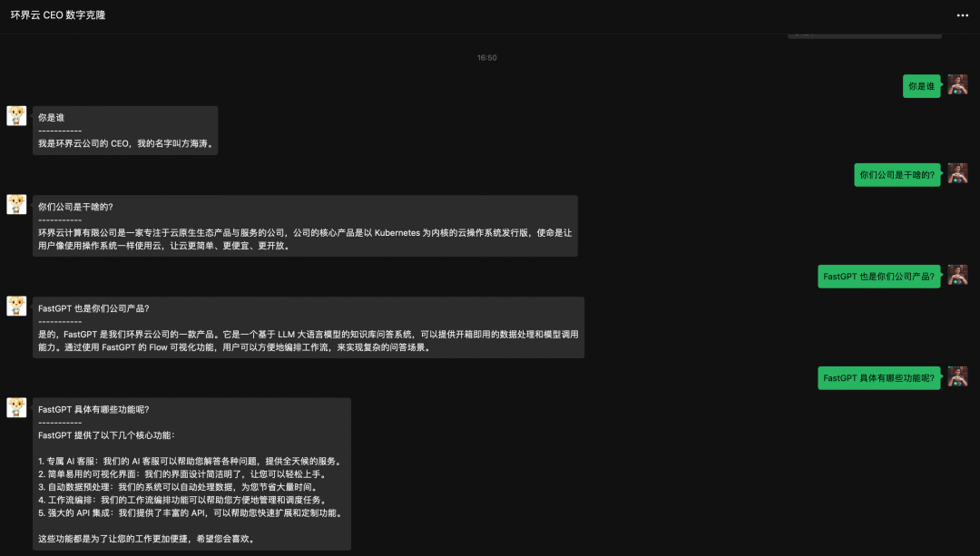The height and width of the screenshot is (556, 980).
Task: Click the reply 我是环界云公司的 CEO
Action: coord(127,143)
